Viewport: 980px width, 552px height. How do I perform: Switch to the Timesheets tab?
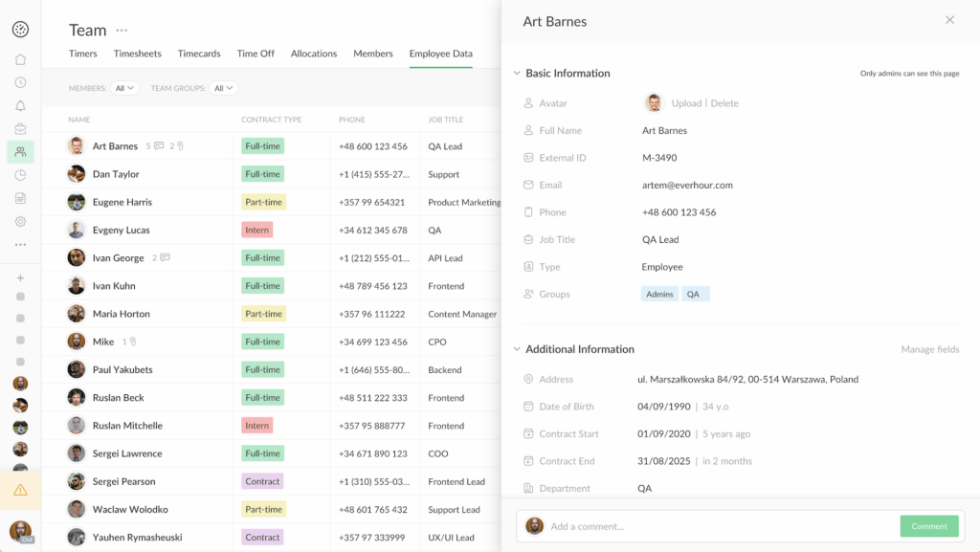point(137,54)
